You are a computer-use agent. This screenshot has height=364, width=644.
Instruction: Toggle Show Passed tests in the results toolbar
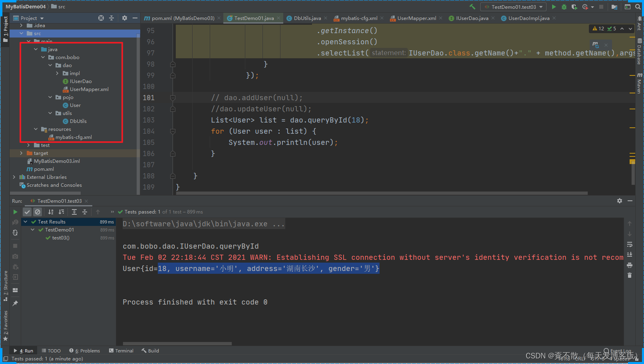(x=27, y=212)
